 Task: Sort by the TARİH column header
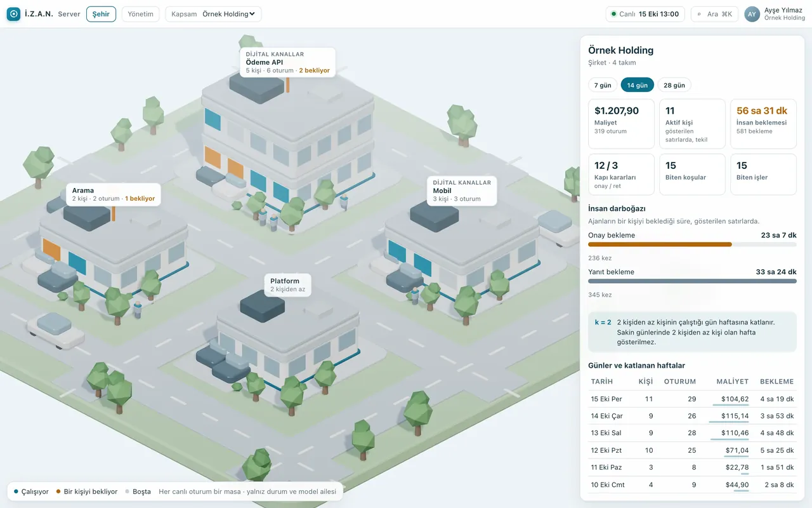[602, 382]
